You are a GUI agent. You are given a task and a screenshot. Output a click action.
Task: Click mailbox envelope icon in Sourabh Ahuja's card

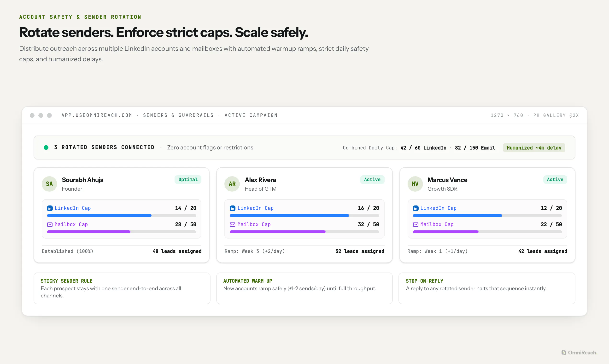tap(50, 224)
